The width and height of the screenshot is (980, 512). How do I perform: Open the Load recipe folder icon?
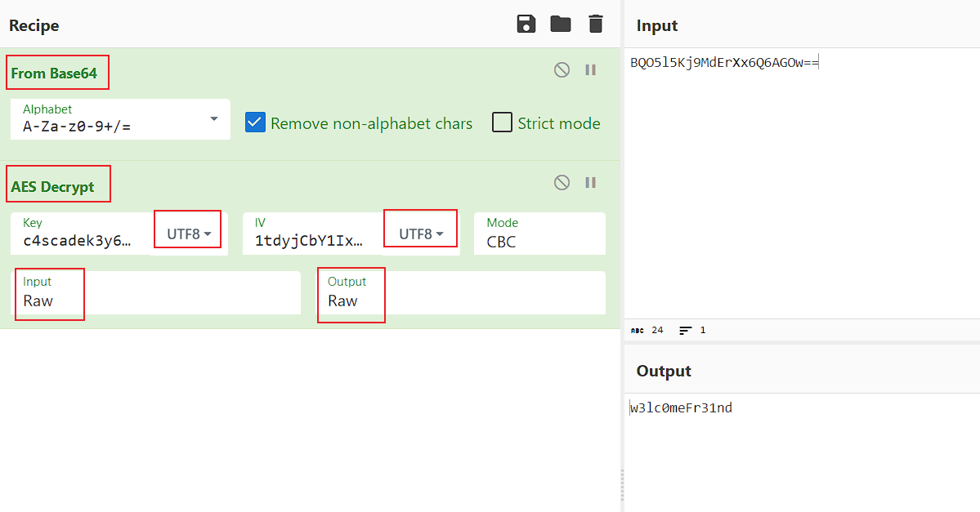click(561, 24)
